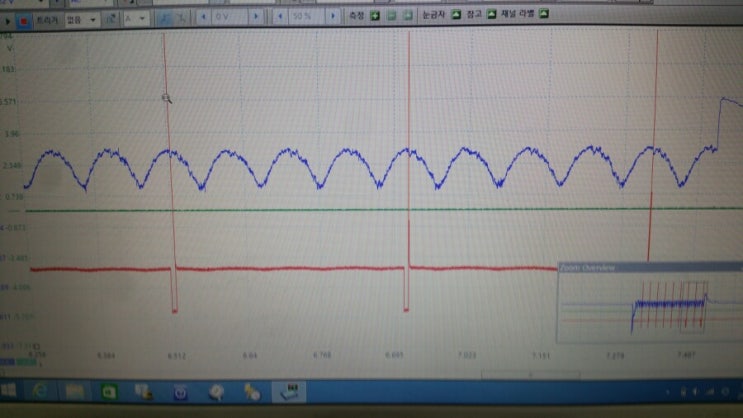Screen dimensions: 743x418
Task: Click time axis label 7.279
Action: (x=615, y=355)
